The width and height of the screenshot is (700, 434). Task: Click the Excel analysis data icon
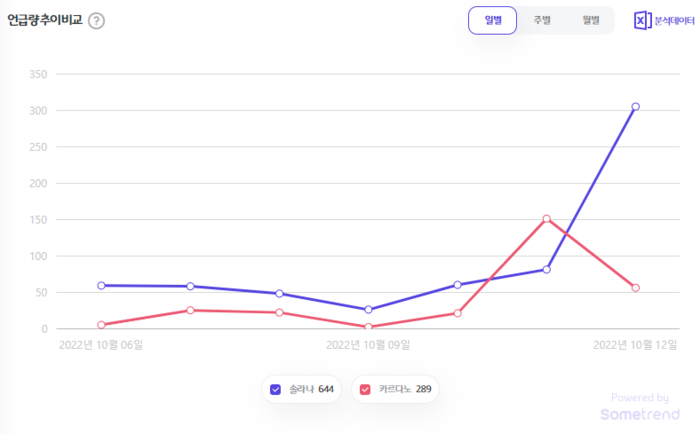pyautogui.click(x=642, y=21)
